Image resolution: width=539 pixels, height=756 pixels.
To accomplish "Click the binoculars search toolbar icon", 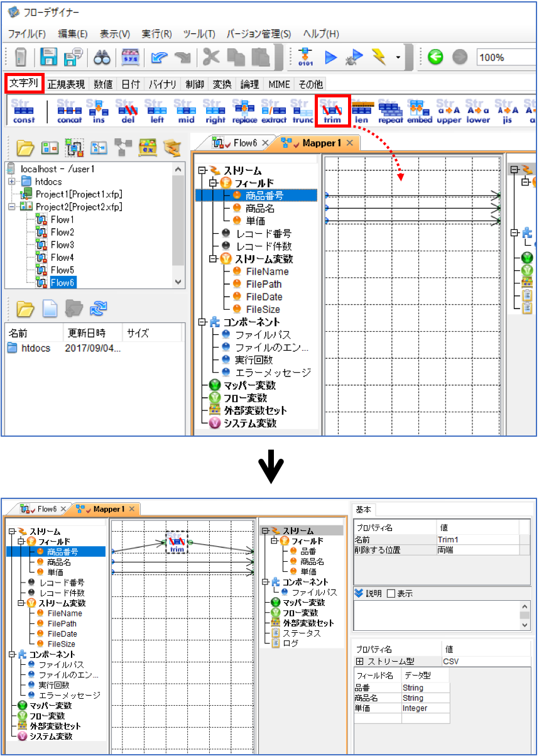I will (x=102, y=57).
